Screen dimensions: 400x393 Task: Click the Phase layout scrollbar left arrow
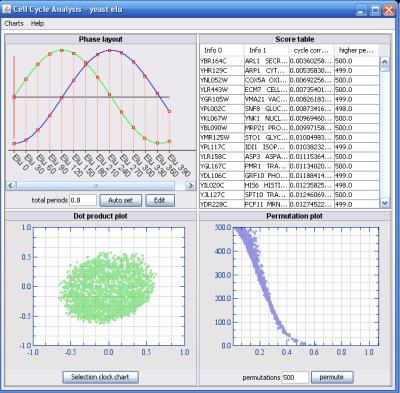tap(11, 185)
